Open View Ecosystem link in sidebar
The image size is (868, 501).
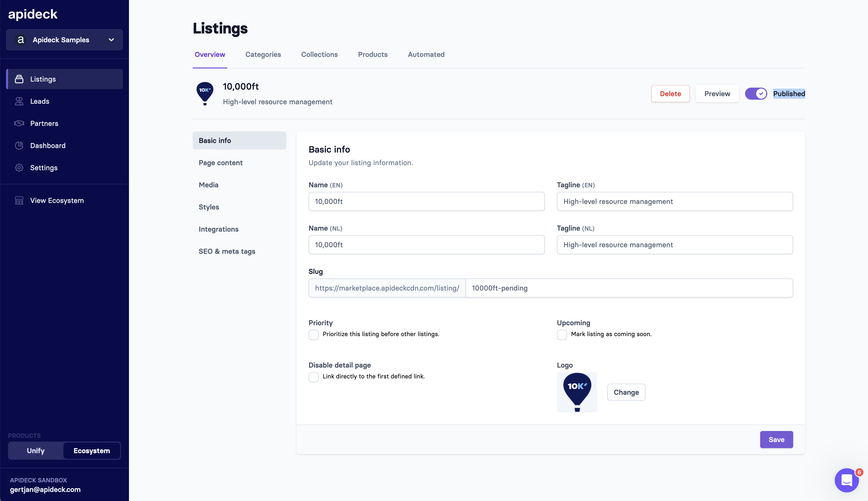[x=64, y=200]
